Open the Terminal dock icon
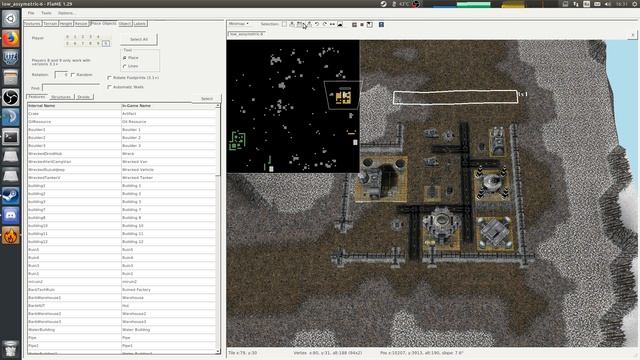 coord(11,137)
